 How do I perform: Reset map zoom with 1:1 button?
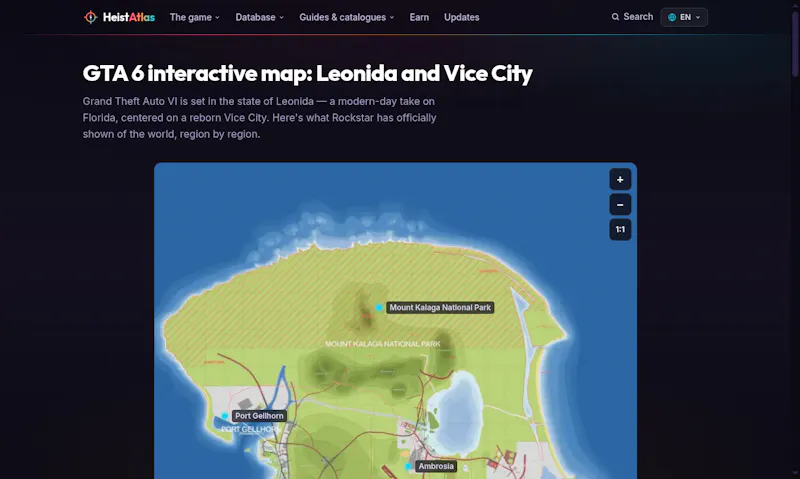[x=620, y=230]
